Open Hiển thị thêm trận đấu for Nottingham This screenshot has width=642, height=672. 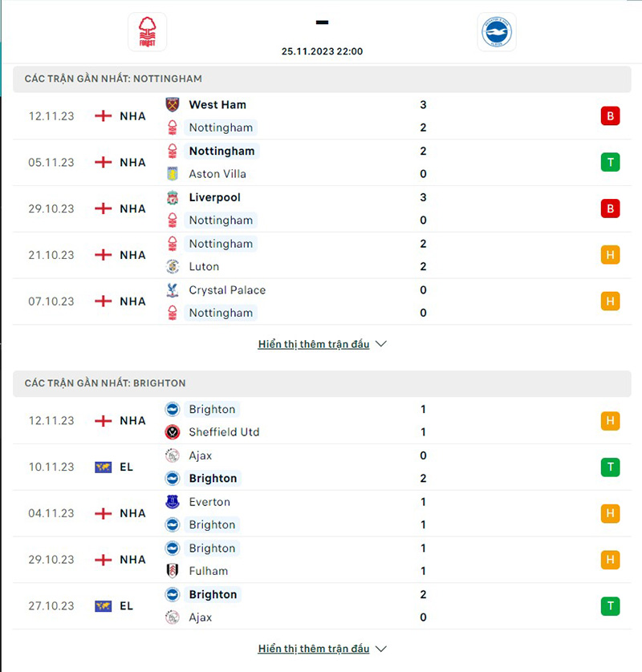click(x=313, y=343)
